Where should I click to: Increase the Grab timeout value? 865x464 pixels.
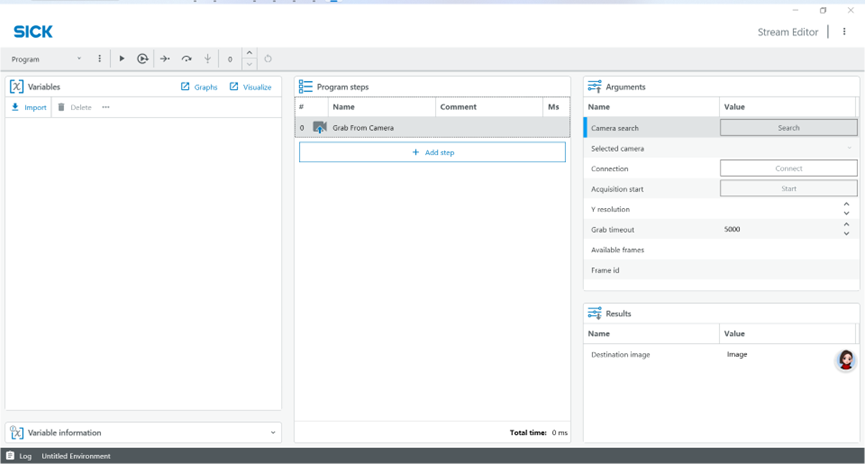(x=846, y=225)
